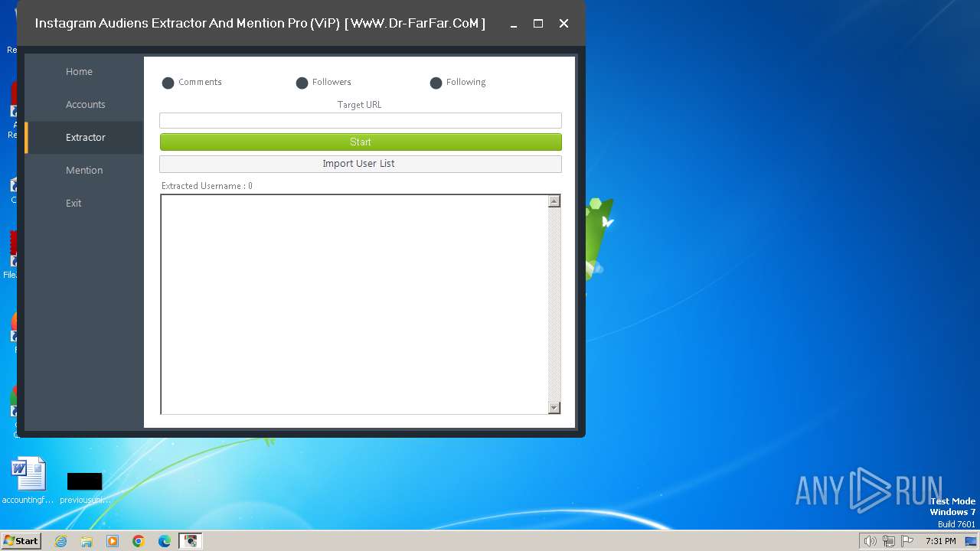
Task: Select the Extractor sidebar item
Action: click(85, 138)
